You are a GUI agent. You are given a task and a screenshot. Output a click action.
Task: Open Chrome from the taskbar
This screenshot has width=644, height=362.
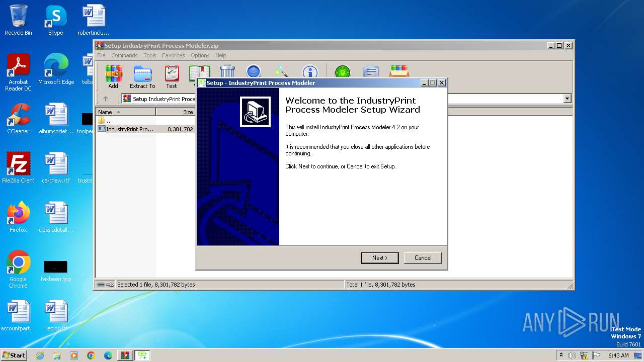click(x=91, y=355)
